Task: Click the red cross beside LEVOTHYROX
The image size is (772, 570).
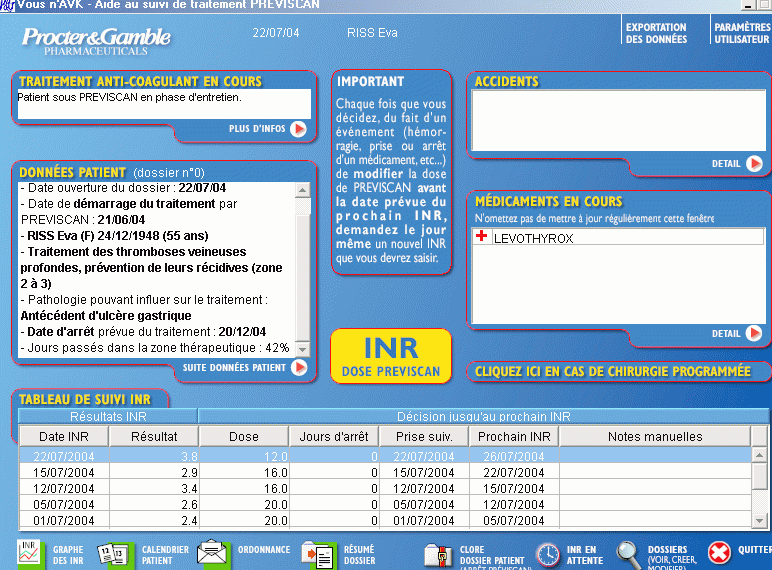Action: click(482, 236)
